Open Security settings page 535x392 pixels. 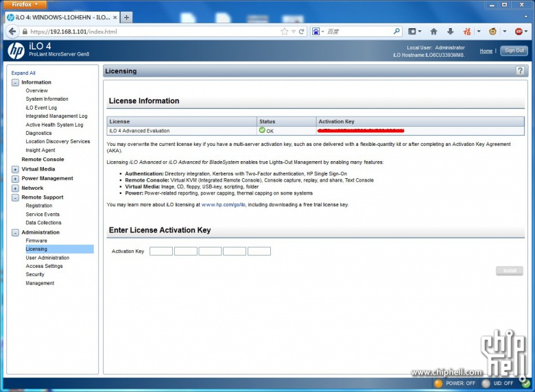point(35,274)
